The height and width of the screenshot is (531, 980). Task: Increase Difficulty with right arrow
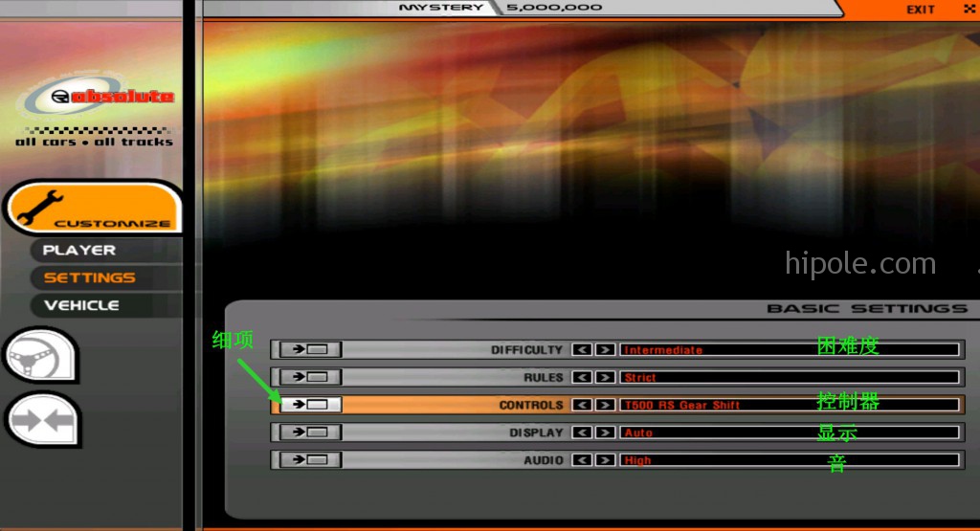click(605, 350)
